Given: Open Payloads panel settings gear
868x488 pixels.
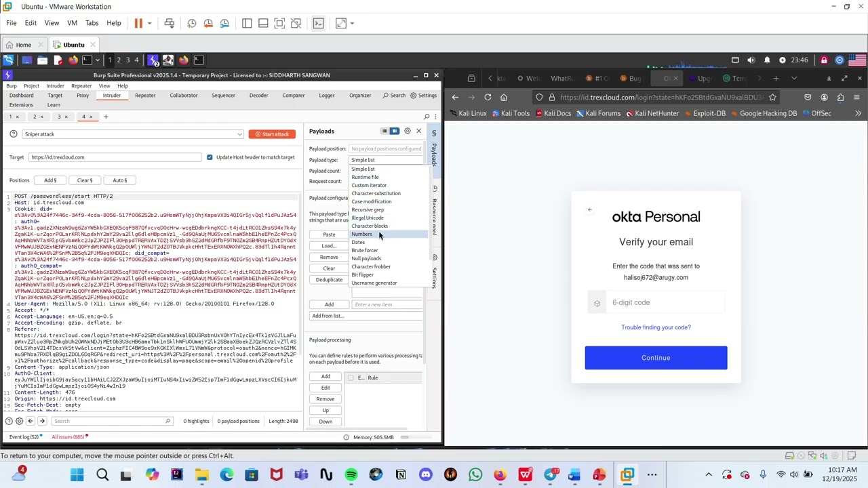Looking at the screenshot, I should (x=407, y=131).
